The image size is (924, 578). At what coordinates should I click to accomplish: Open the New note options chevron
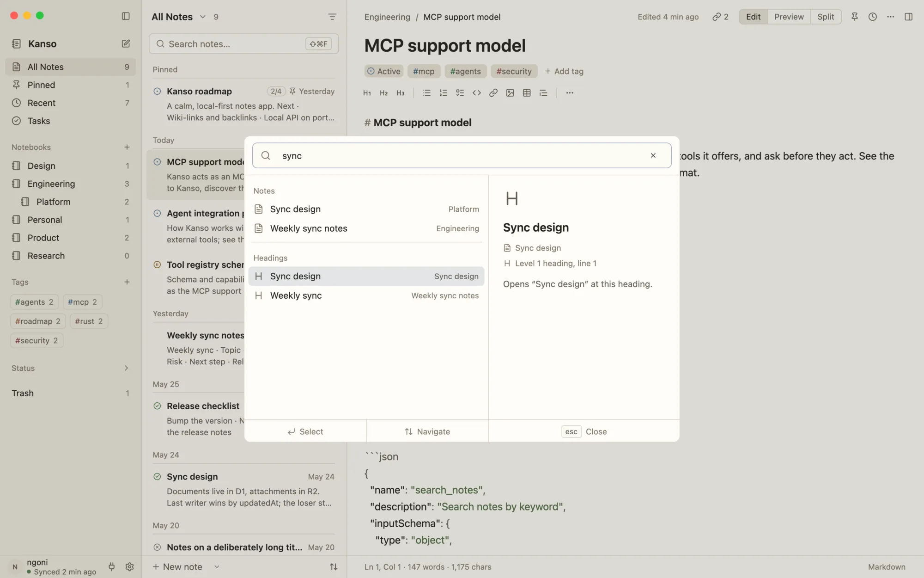click(x=217, y=567)
